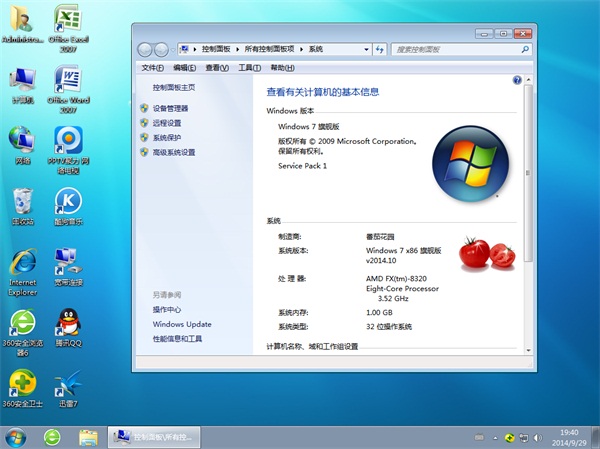Open 系统保护 system protection link
Viewport: 600px width, 449px height.
(167, 138)
